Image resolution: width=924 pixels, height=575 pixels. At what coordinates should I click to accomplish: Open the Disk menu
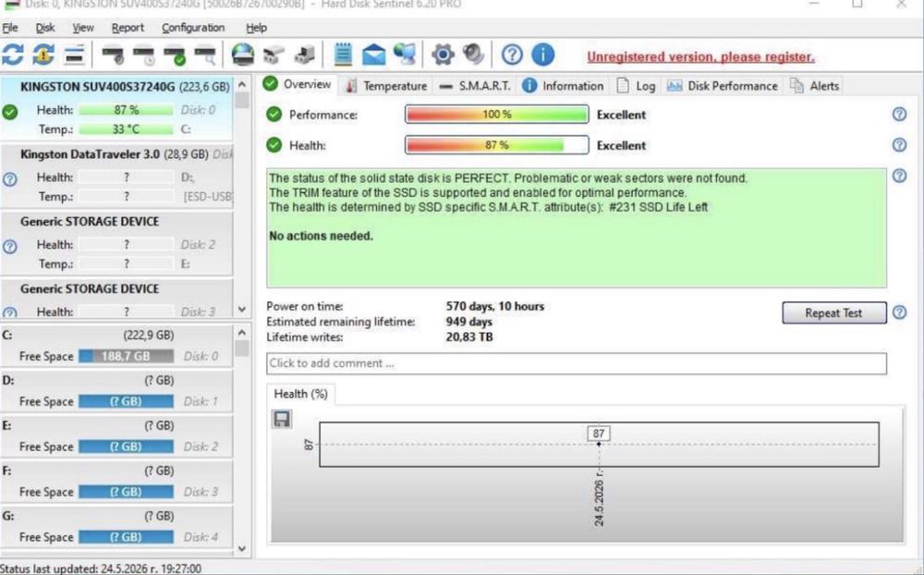click(44, 28)
